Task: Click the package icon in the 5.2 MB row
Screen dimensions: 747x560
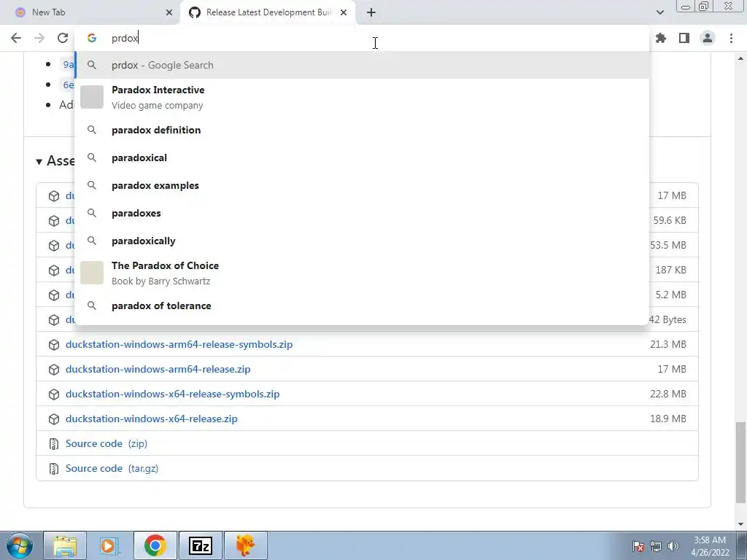Action: (54, 295)
